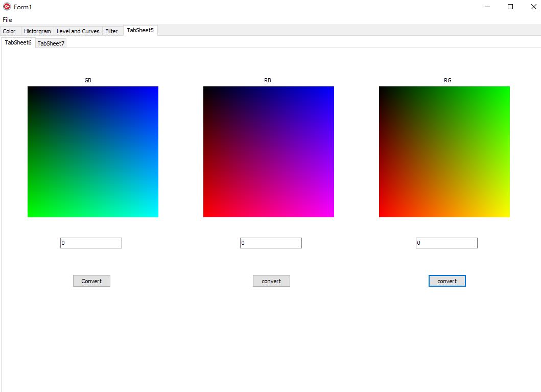Click the Form1 application icon

[x=7, y=7]
